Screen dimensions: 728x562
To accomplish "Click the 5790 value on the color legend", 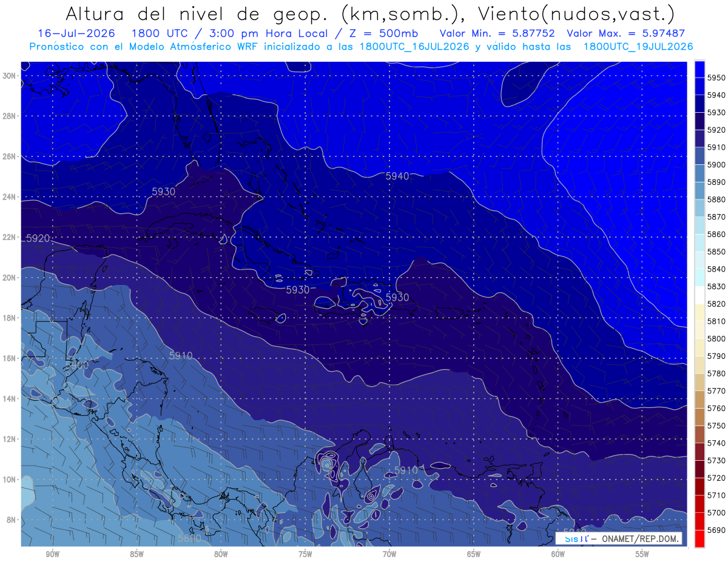I will 716,356.
